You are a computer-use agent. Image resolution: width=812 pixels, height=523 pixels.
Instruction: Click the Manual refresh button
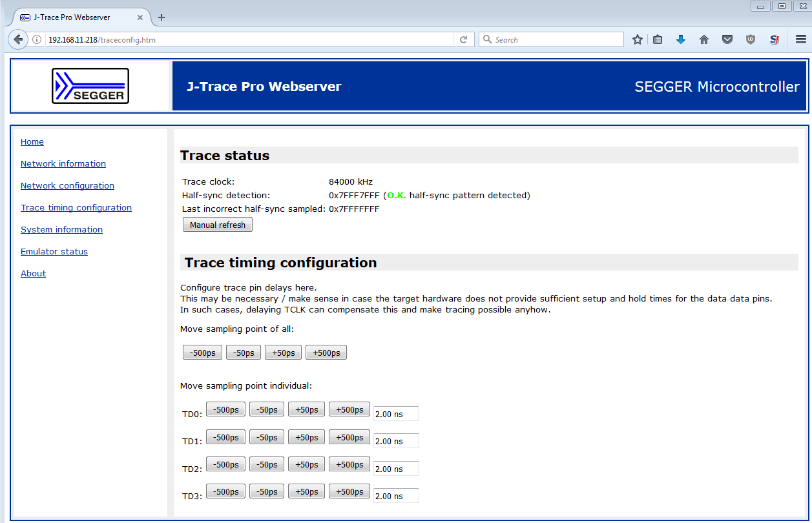218,225
